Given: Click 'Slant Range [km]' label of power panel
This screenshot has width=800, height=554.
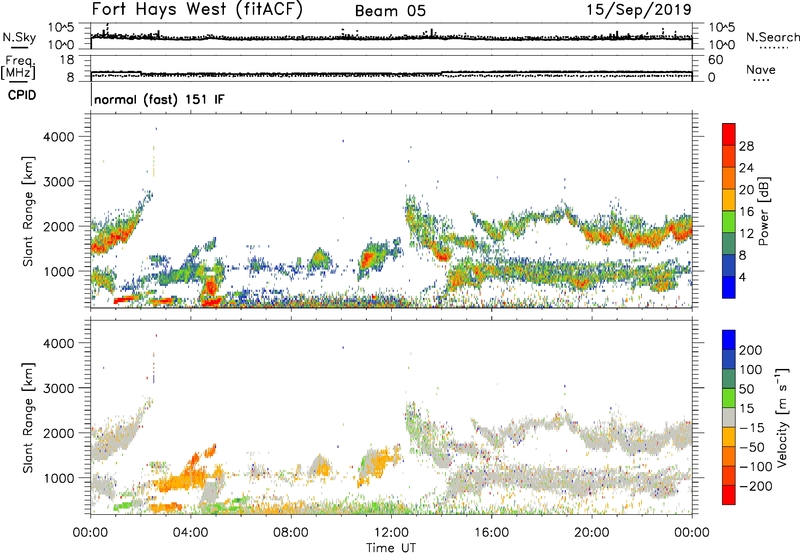Looking at the screenshot, I should (x=28, y=211).
